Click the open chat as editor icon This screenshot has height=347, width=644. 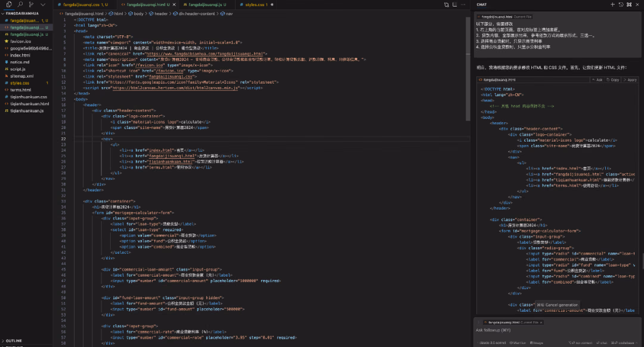(x=629, y=5)
